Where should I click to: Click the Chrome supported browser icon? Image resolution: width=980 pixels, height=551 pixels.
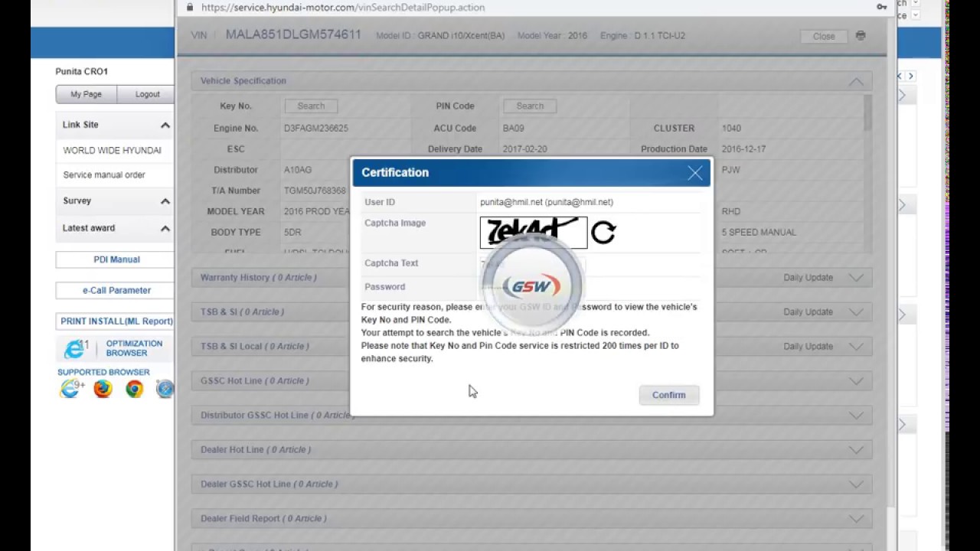point(135,389)
